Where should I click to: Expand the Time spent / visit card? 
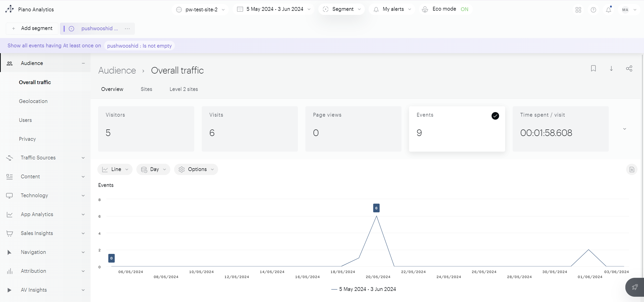(625, 129)
